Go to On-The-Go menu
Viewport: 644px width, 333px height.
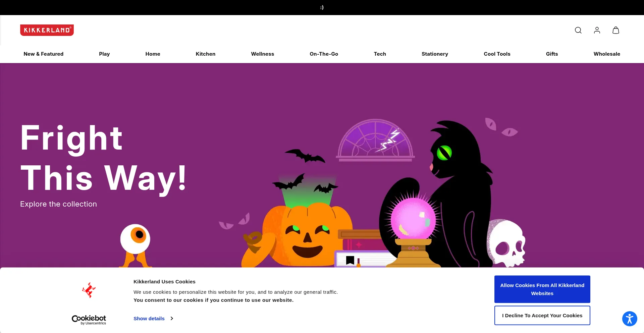324,54
